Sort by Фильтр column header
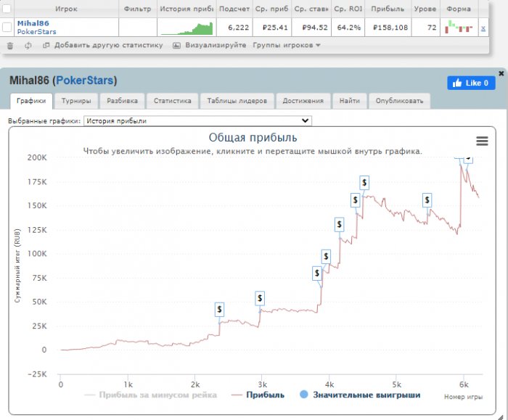This screenshot has width=508, height=420. click(138, 9)
